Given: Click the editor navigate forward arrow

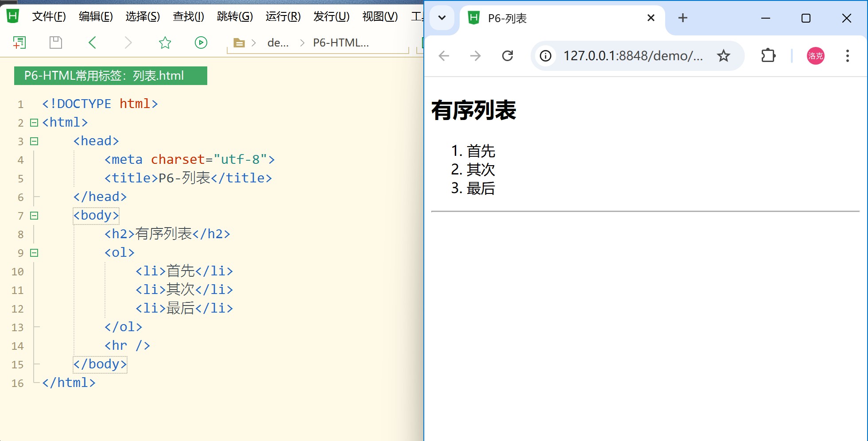Looking at the screenshot, I should [x=128, y=43].
